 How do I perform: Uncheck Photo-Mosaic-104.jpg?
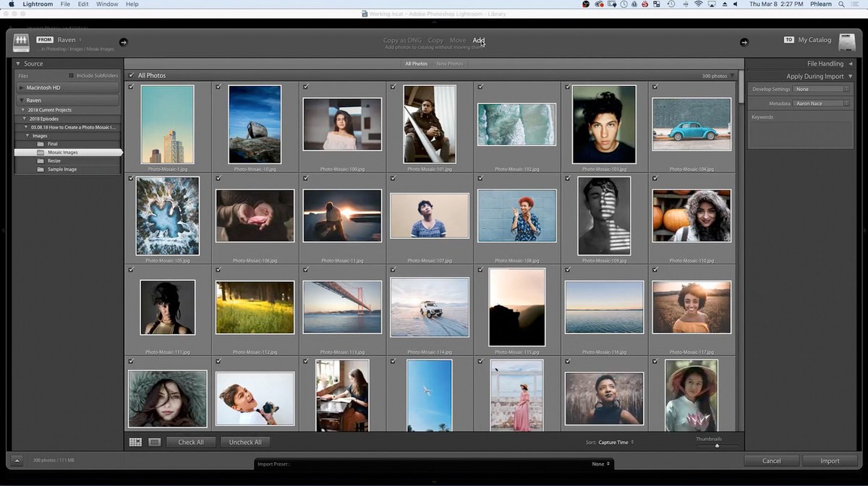pyautogui.click(x=655, y=87)
